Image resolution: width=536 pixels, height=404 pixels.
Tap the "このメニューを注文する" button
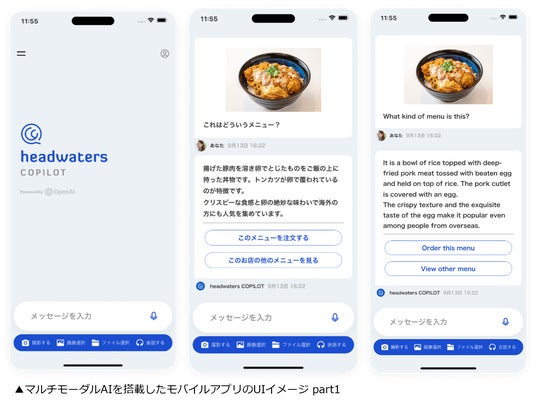(x=273, y=238)
